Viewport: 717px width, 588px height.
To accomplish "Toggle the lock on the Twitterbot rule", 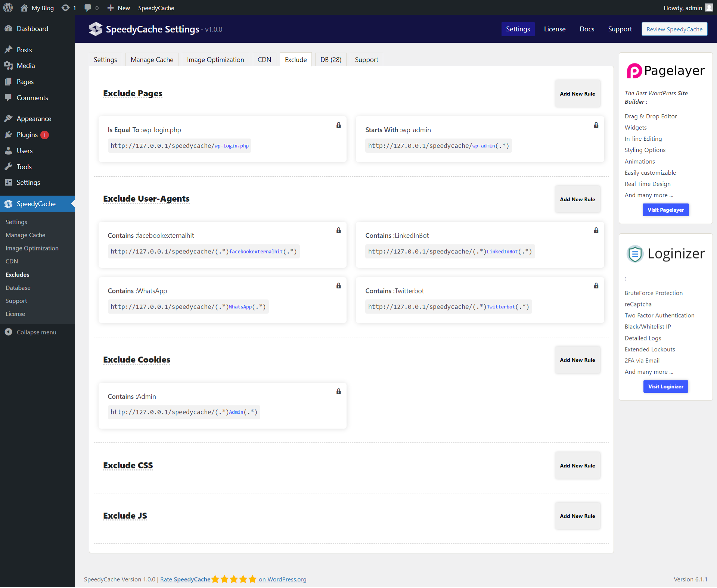I will coord(596,286).
